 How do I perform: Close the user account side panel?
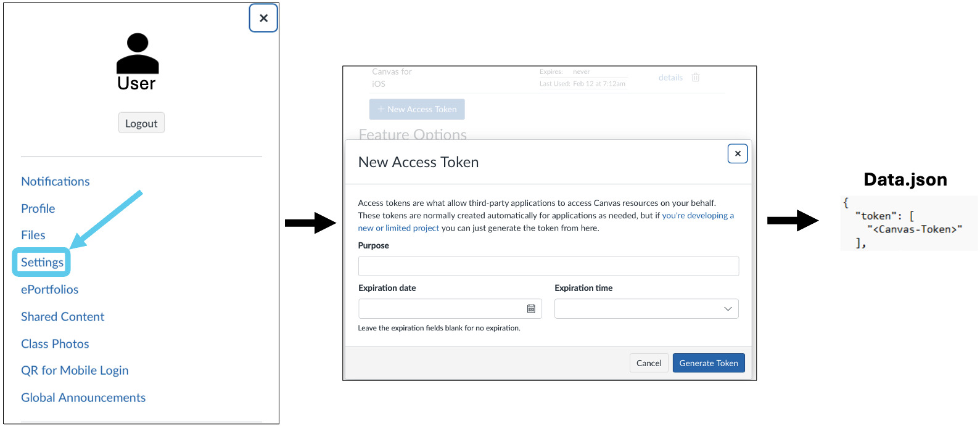coord(263,18)
